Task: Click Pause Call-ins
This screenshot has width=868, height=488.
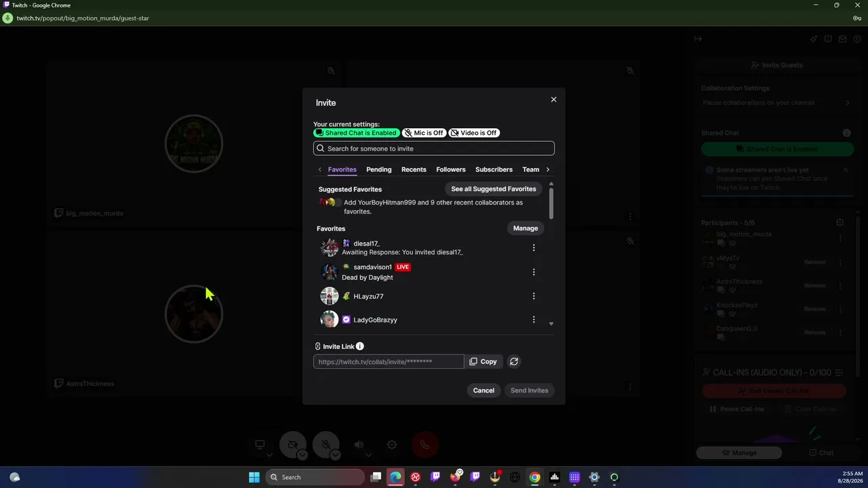Action: pos(736,409)
